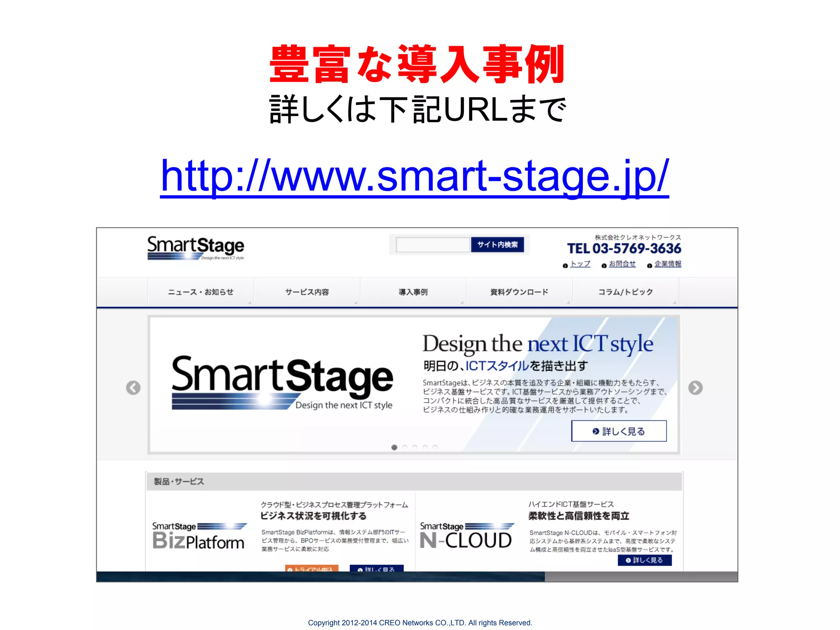Select the fourth carousel dot
840x630 pixels.
pos(425,447)
